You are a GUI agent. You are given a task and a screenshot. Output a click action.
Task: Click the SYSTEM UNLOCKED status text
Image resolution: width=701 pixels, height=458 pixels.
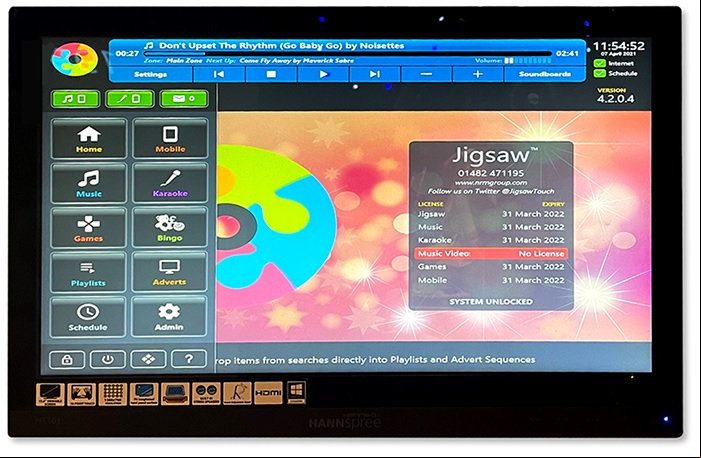tap(491, 302)
